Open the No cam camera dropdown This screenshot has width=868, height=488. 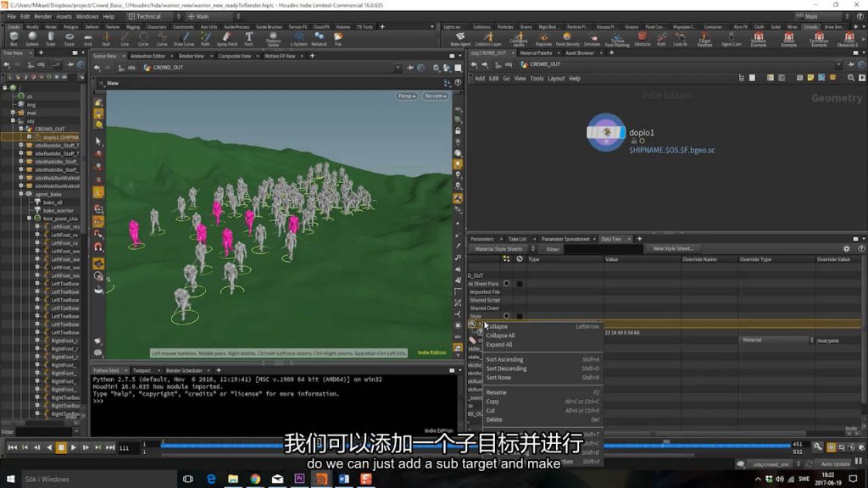(x=435, y=97)
